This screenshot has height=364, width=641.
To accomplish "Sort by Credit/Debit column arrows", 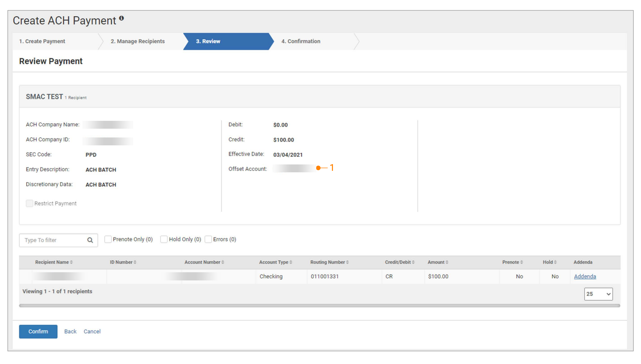I will coord(413,262).
